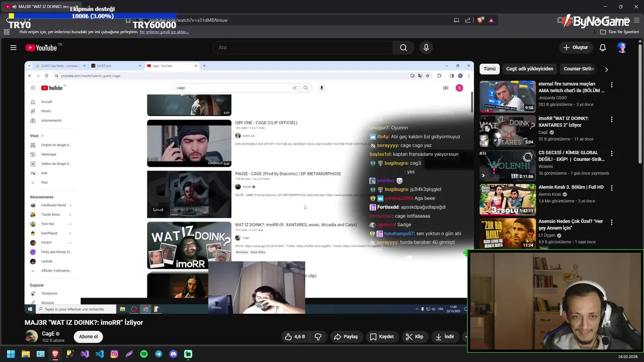Open the CagE channel name link
This screenshot has width=644, height=362.
(x=48, y=334)
